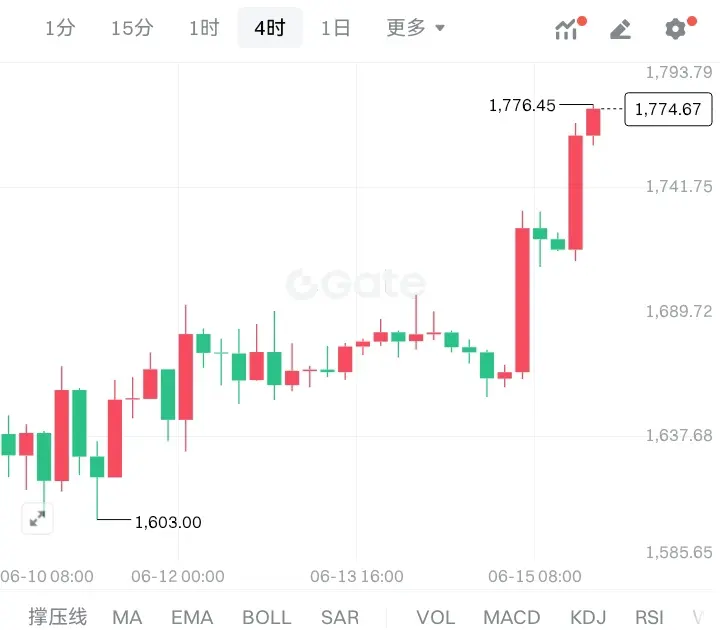Select the drawing pencil tool
The image size is (720, 630).
coord(620,29)
